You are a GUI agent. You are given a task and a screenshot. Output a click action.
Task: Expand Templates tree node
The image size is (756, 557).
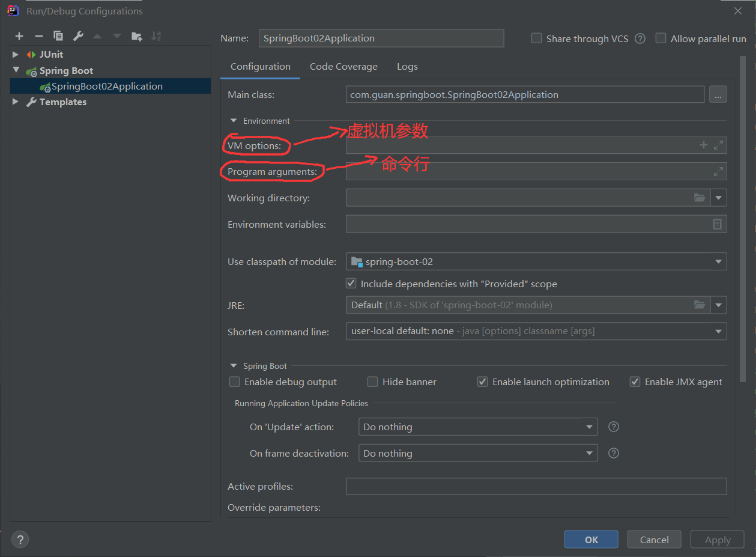[x=16, y=102]
